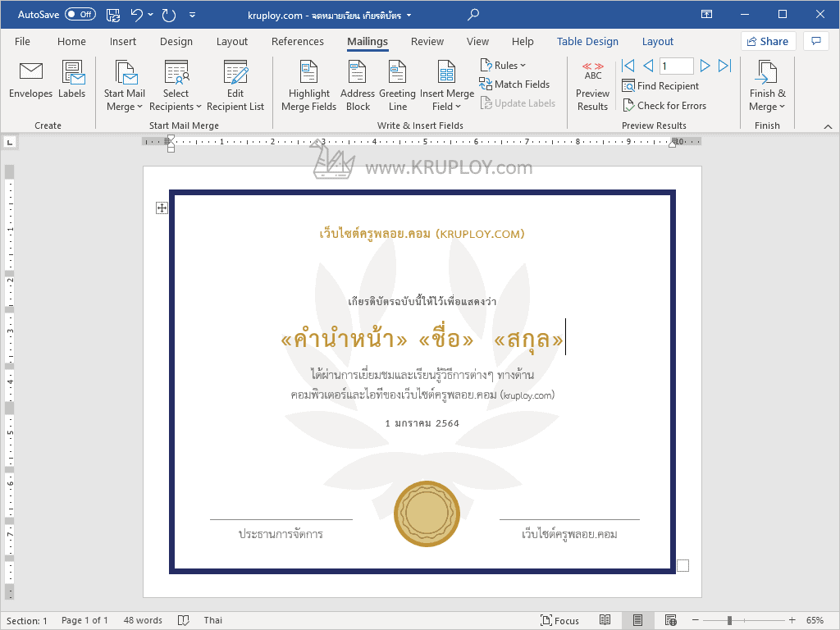Click the Thai language indicator

click(x=212, y=620)
